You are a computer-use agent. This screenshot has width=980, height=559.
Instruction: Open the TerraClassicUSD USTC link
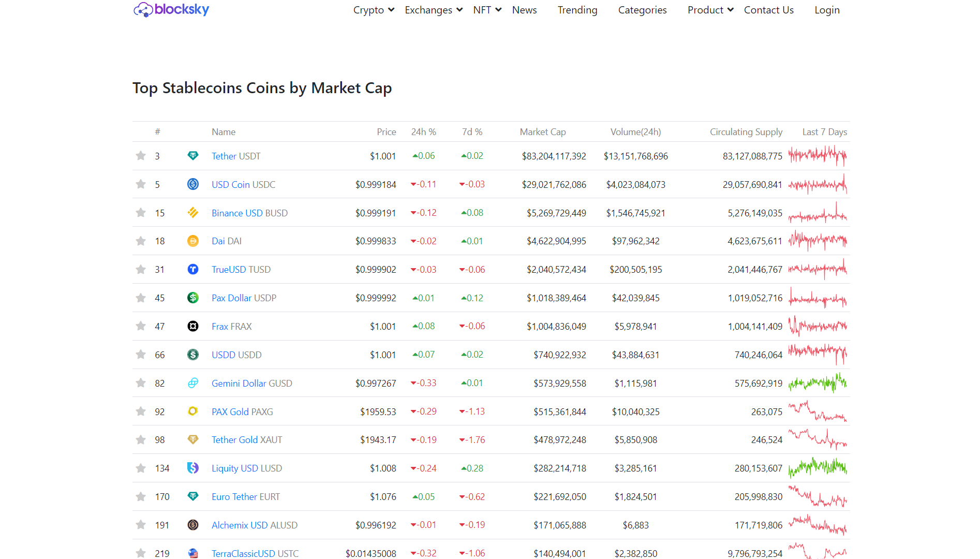tap(255, 553)
